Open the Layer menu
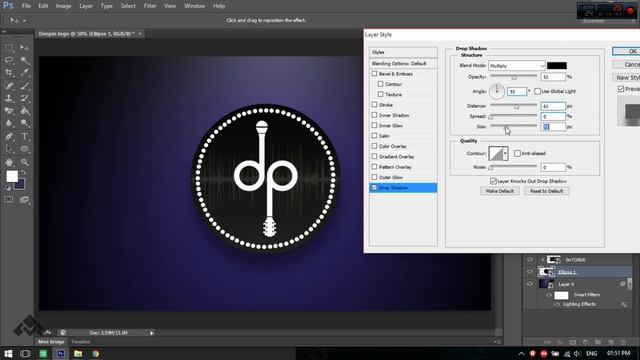Image resolution: width=640 pixels, height=360 pixels. click(86, 6)
